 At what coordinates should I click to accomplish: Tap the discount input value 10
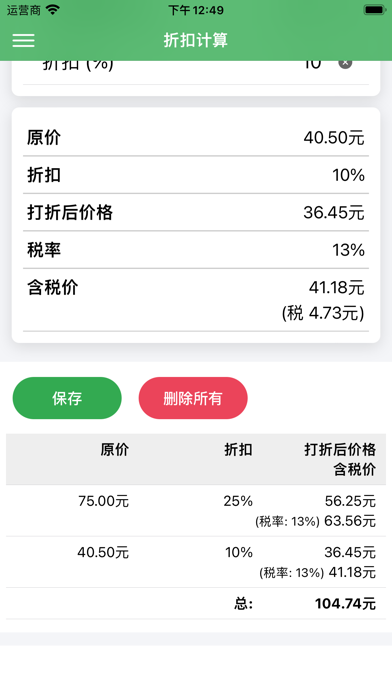click(312, 64)
